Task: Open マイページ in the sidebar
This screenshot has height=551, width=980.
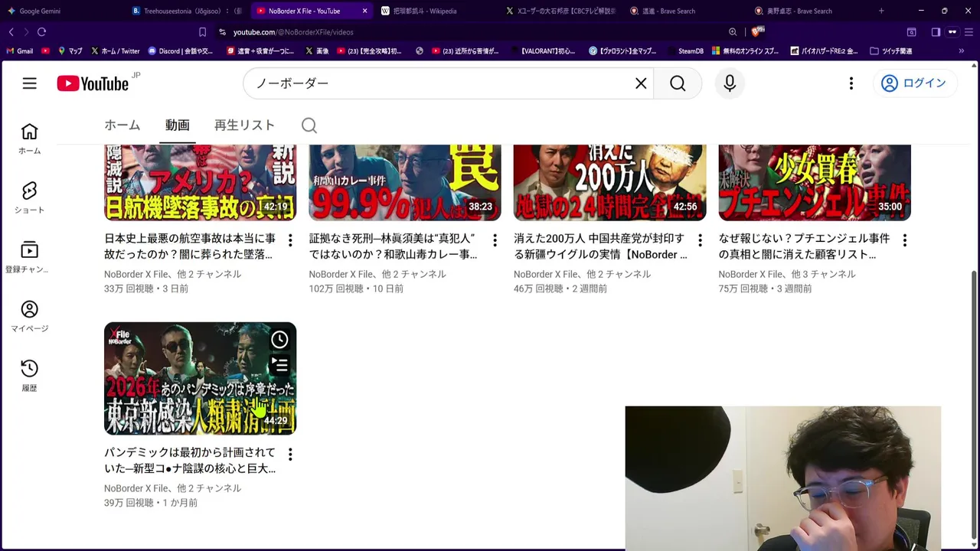Action: pyautogui.click(x=29, y=316)
